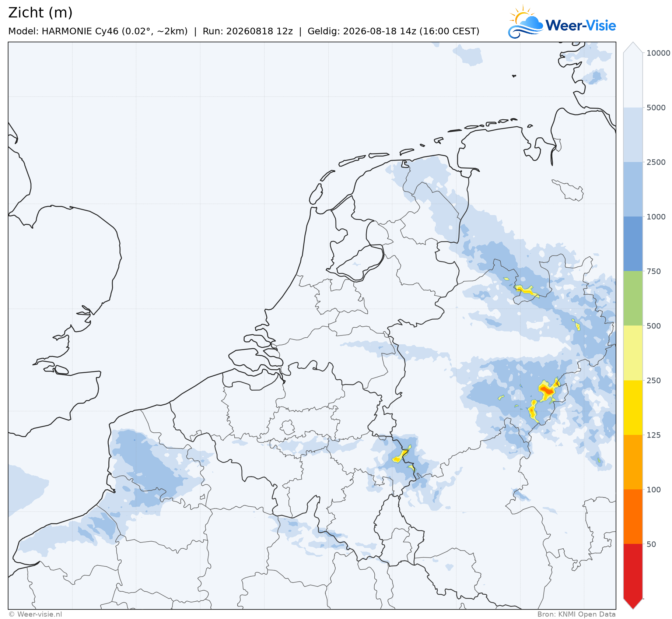Click the top arrow of the colorbar
This screenshot has width=672, height=619.
pos(633,48)
